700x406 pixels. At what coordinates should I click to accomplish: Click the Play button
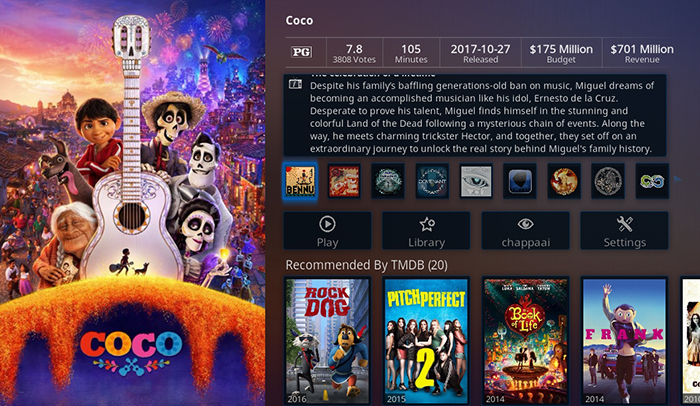(x=327, y=230)
